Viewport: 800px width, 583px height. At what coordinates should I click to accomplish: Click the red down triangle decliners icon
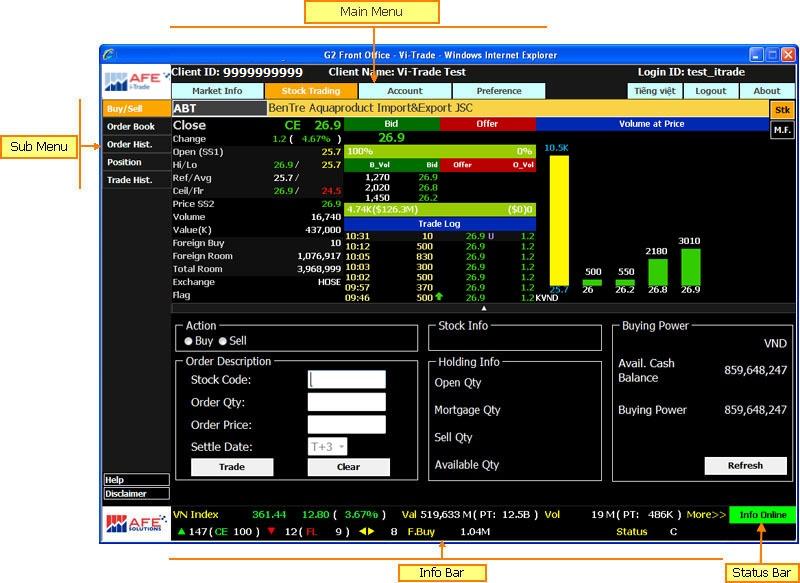[x=271, y=531]
